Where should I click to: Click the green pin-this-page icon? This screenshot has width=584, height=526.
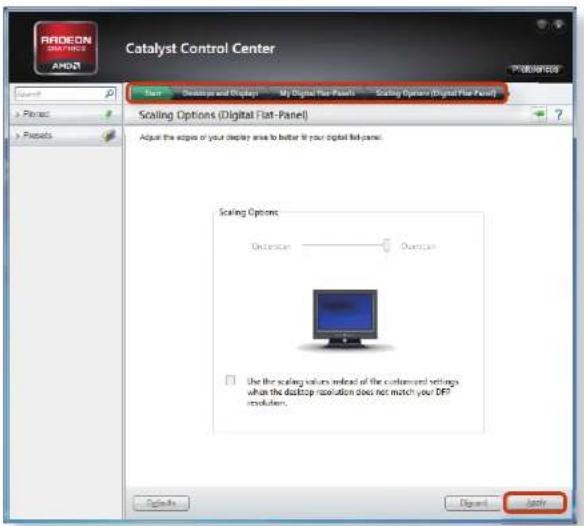(539, 114)
